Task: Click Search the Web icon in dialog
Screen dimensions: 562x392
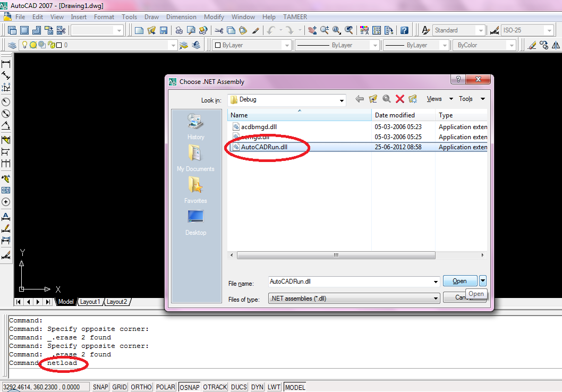Action: click(386, 99)
